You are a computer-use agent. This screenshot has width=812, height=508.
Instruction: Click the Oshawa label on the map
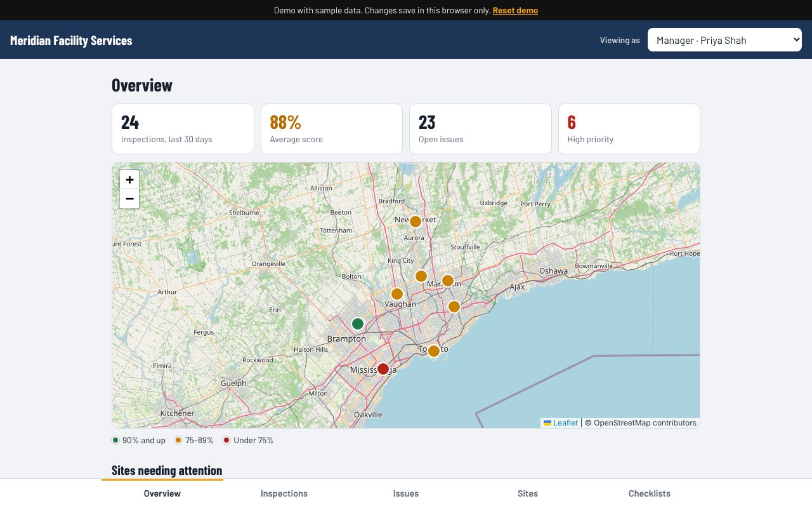(553, 271)
